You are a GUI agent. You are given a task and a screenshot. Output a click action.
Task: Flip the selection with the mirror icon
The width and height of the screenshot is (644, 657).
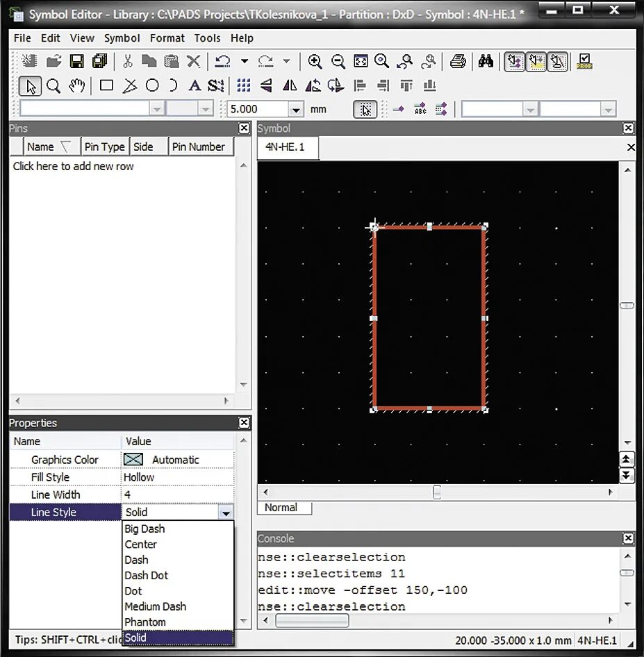[290, 85]
